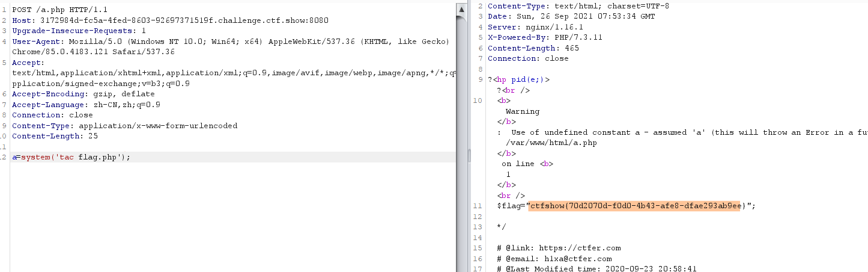Click the request 'Content-Type: application/x-www-form-urlencoded' header
868x272 pixels.
[x=124, y=126]
